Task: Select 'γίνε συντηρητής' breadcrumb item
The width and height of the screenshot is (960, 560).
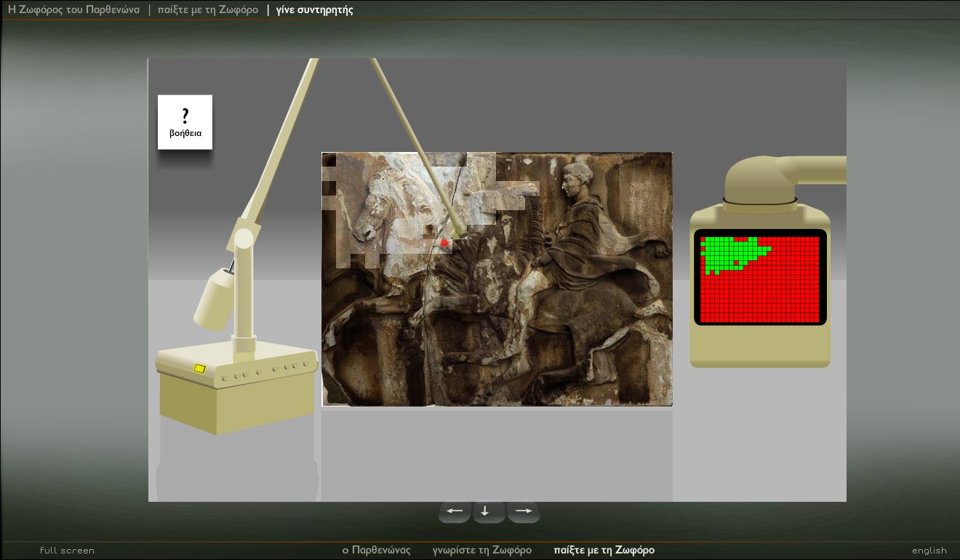Action: tap(315, 10)
